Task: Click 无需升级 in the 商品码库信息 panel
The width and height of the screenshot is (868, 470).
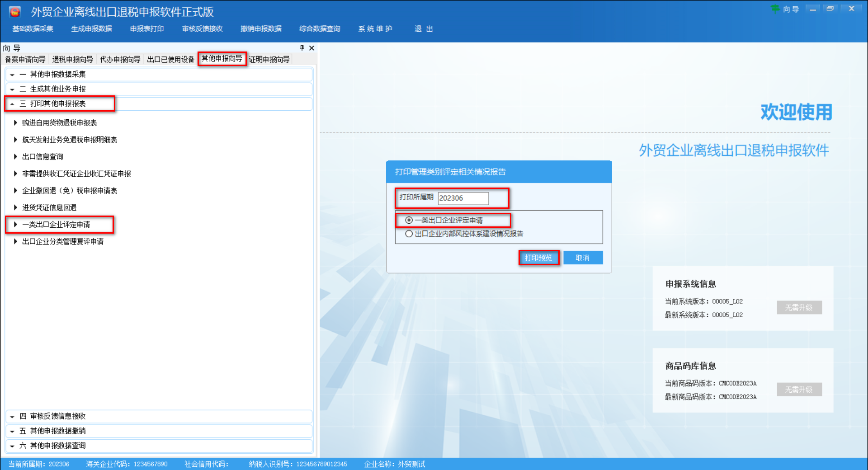Action: tap(799, 390)
